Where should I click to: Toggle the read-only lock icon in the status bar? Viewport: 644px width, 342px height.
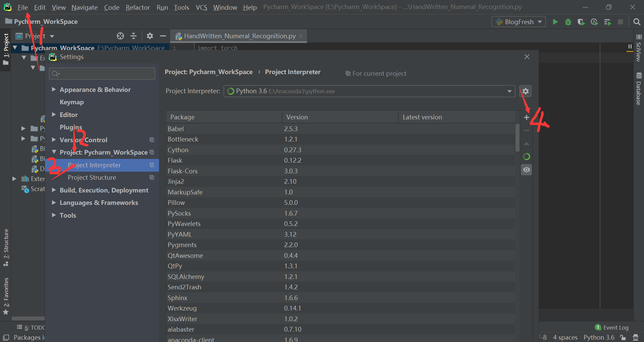point(623,338)
